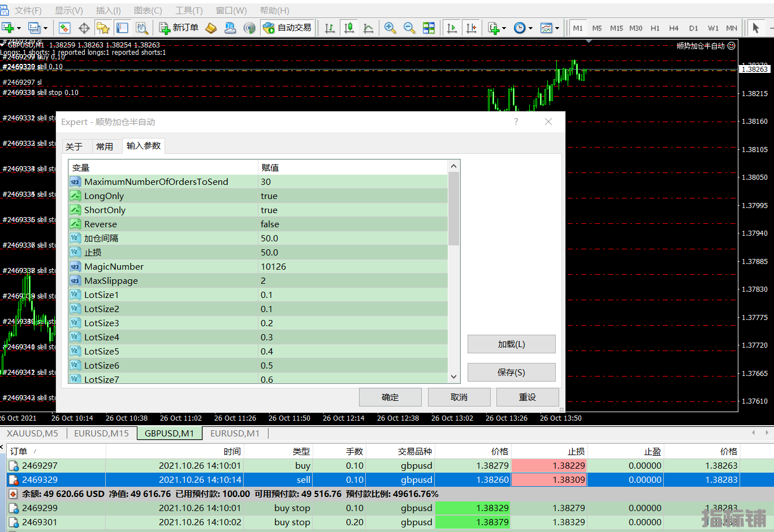Select the cursor arrow tool
774x532 pixels.
point(756,28)
